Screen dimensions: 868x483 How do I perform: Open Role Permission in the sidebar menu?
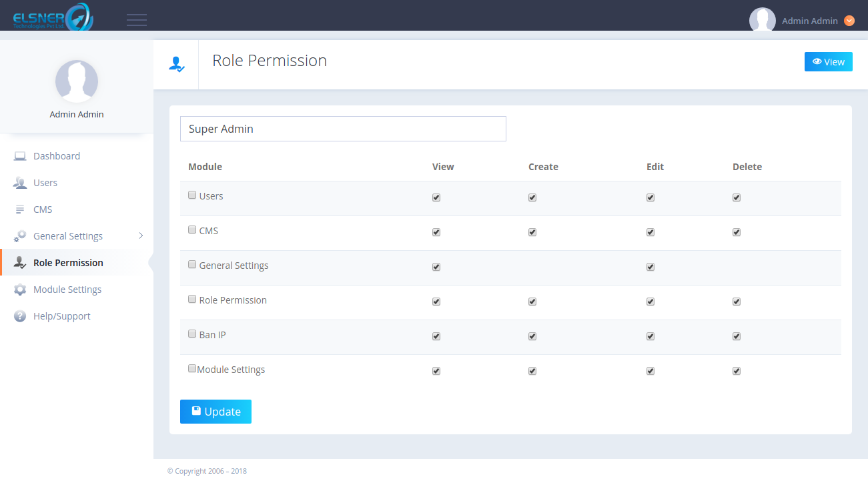point(68,263)
